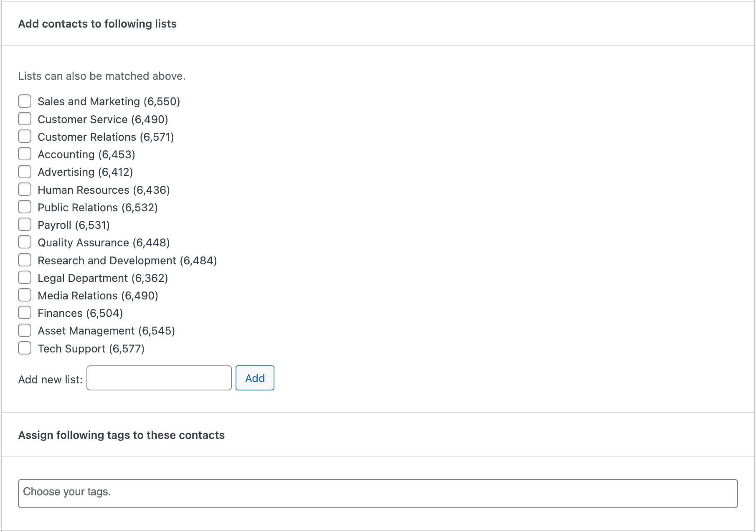The width and height of the screenshot is (756, 532).
Task: Check the Public Relations checkbox
Action: (x=25, y=207)
